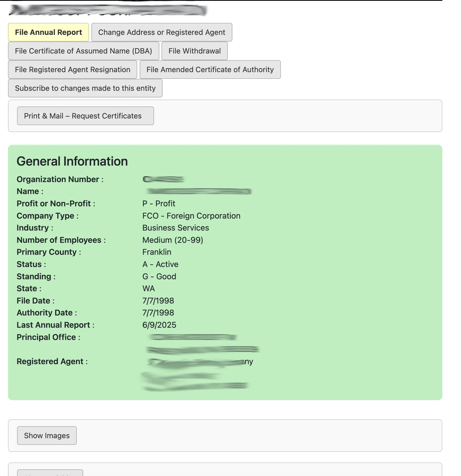
Task: Choose File Amended Certificate of Authority
Action: coord(210,69)
